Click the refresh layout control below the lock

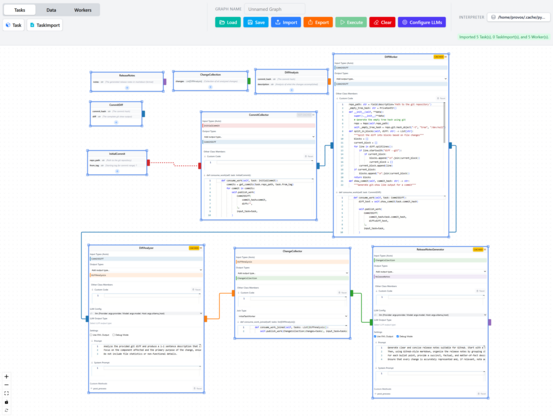click(6, 411)
